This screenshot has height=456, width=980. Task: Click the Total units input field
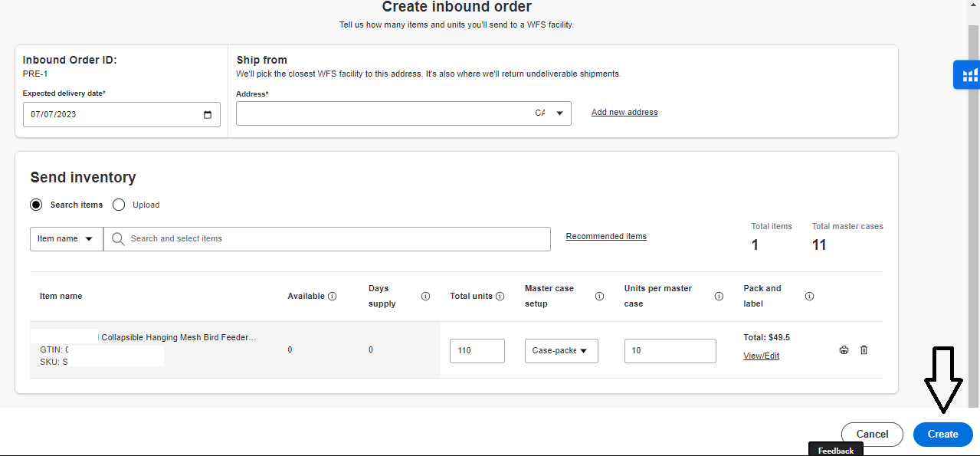[477, 351]
